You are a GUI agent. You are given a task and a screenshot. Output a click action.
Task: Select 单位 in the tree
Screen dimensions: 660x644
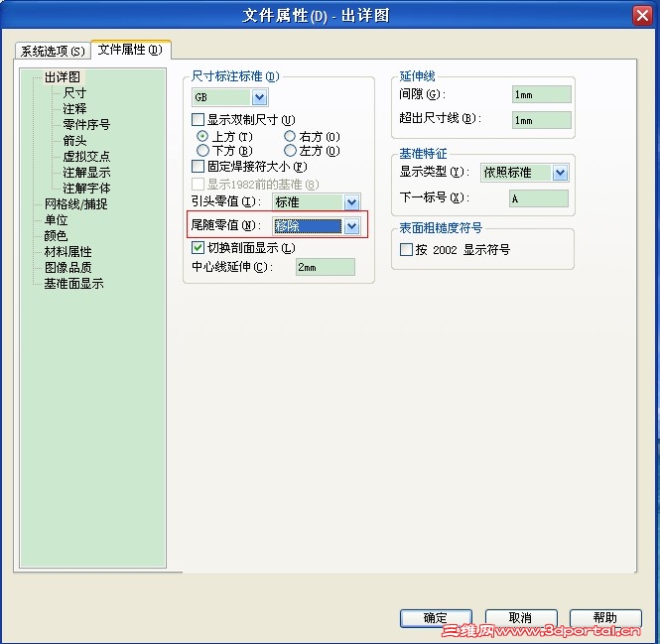pyautogui.click(x=56, y=220)
